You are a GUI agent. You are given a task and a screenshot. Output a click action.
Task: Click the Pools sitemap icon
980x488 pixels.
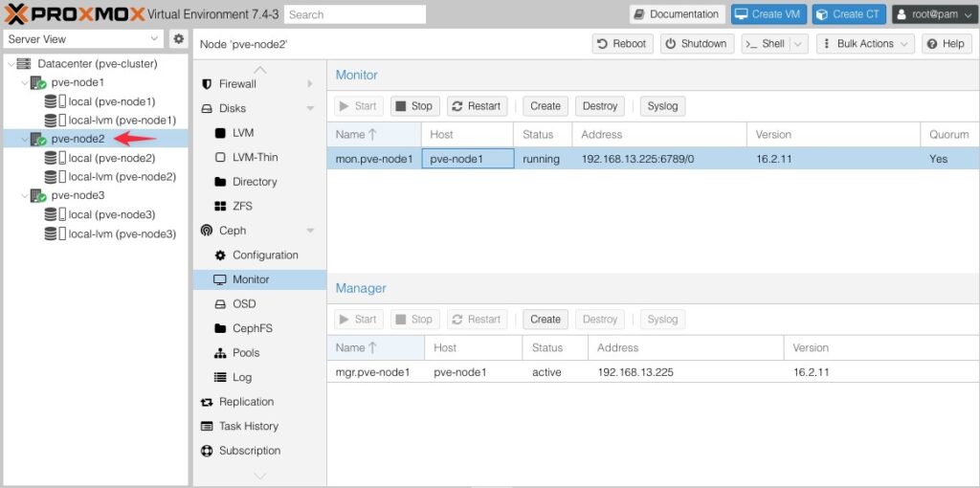[220, 353]
